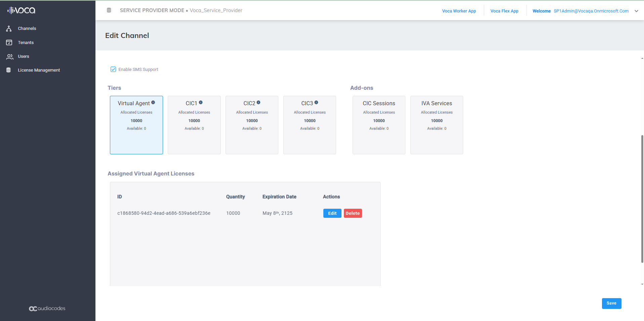
Task: Uncheck the Enable SMS Support checkbox
Action: click(113, 69)
